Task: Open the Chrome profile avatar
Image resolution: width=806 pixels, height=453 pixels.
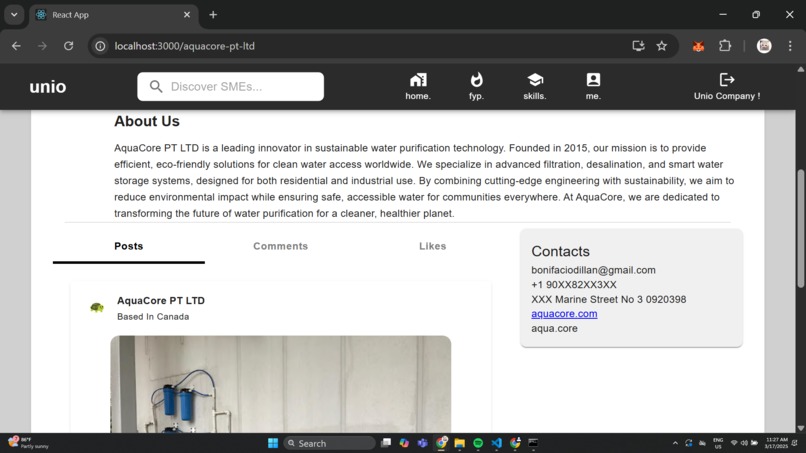Action: point(764,46)
